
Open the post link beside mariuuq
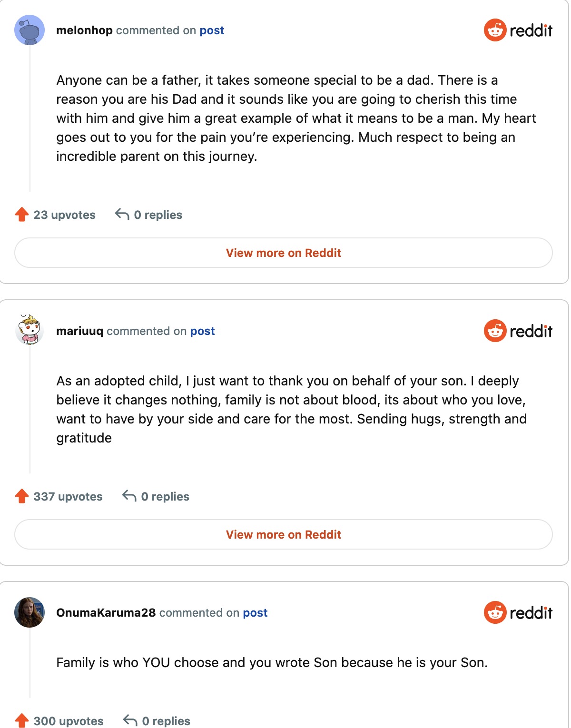click(202, 331)
